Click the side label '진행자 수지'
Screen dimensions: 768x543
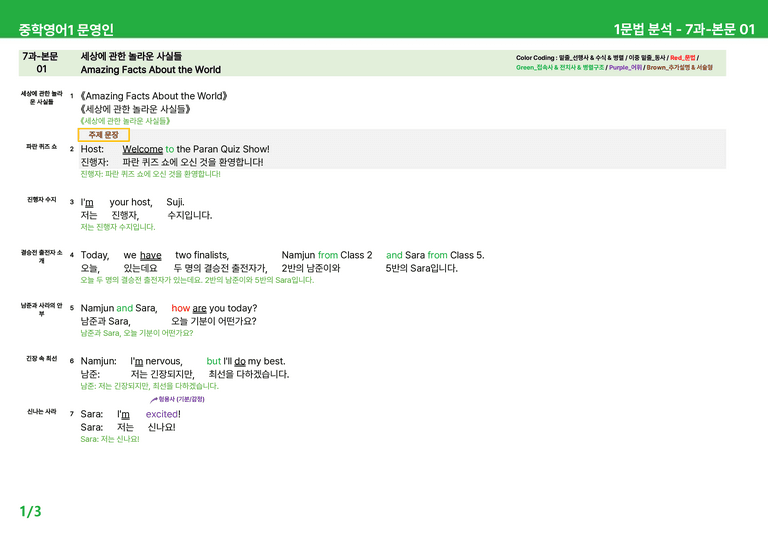click(x=42, y=199)
